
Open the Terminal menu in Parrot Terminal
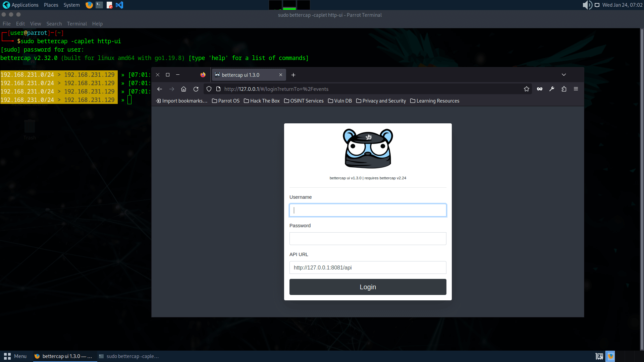coord(76,23)
